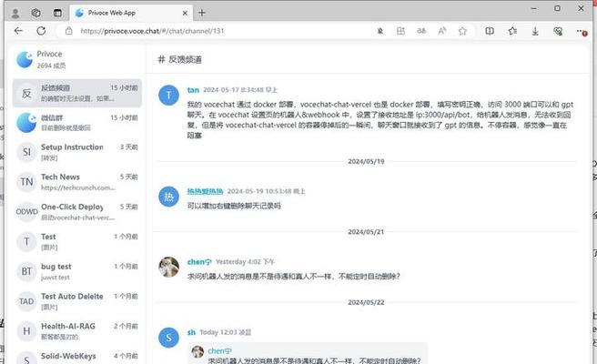Open the tab actions menu icon
The width and height of the screenshot is (597, 364).
point(57,14)
